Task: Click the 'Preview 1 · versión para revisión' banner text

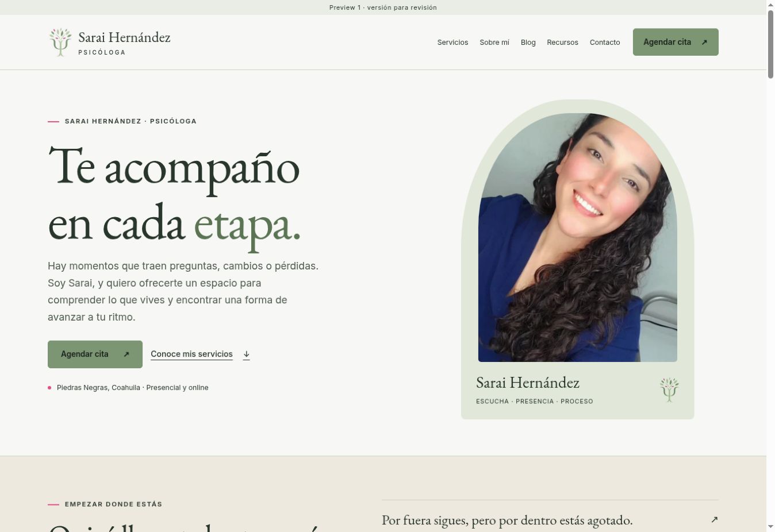Action: coord(383,7)
